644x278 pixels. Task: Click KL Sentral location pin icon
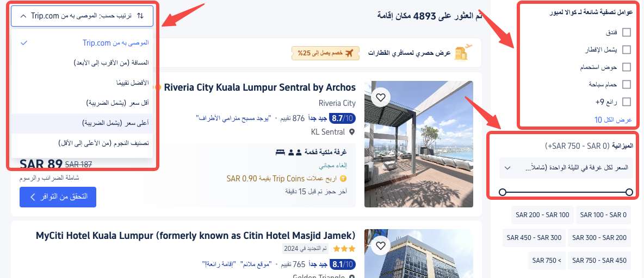[x=351, y=132]
